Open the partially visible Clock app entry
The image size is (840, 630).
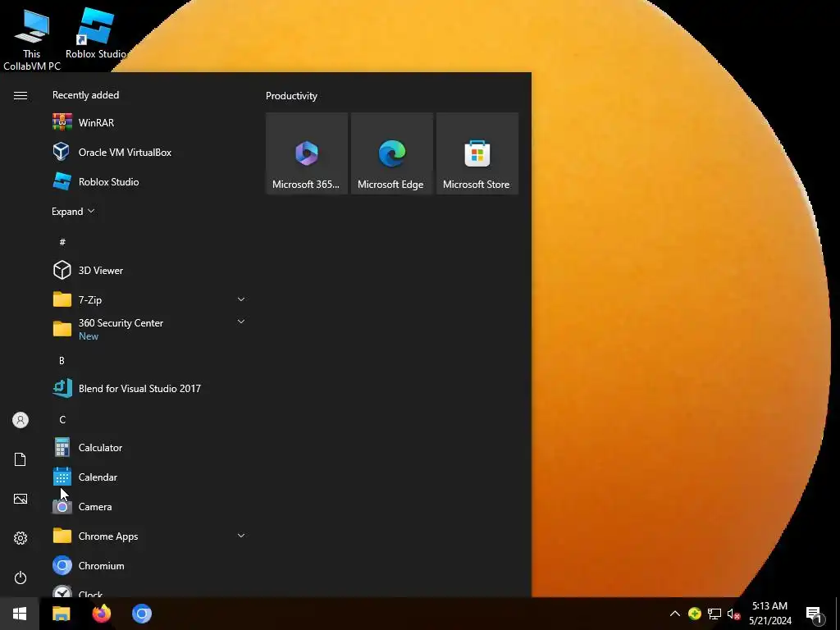click(x=149, y=591)
